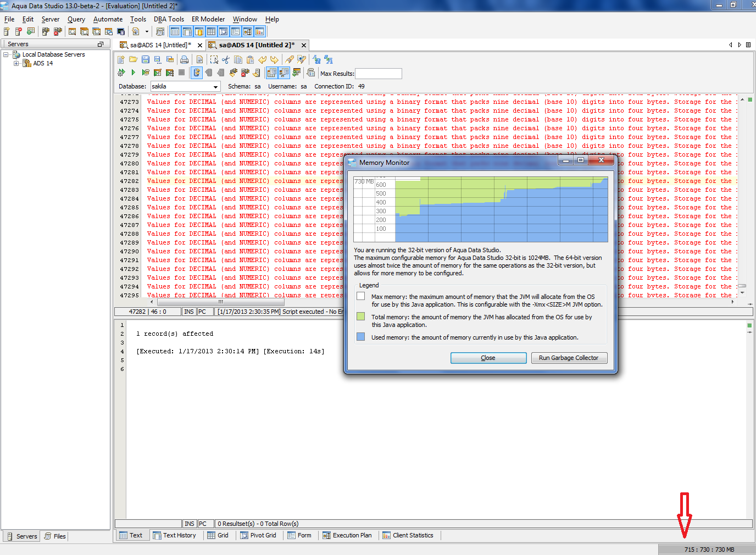Toggle the yellow cylinder view button
The height and width of the screenshot is (555, 756).
coord(199,31)
